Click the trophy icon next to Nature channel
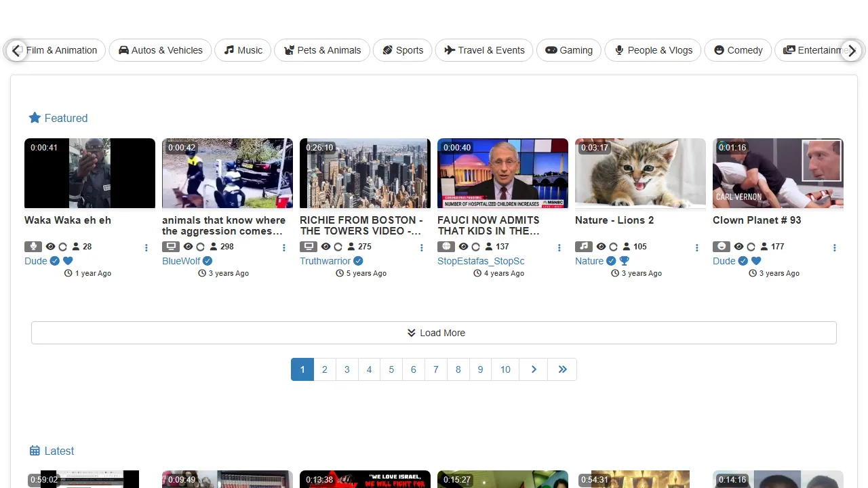The width and height of the screenshot is (868, 488). point(625,261)
